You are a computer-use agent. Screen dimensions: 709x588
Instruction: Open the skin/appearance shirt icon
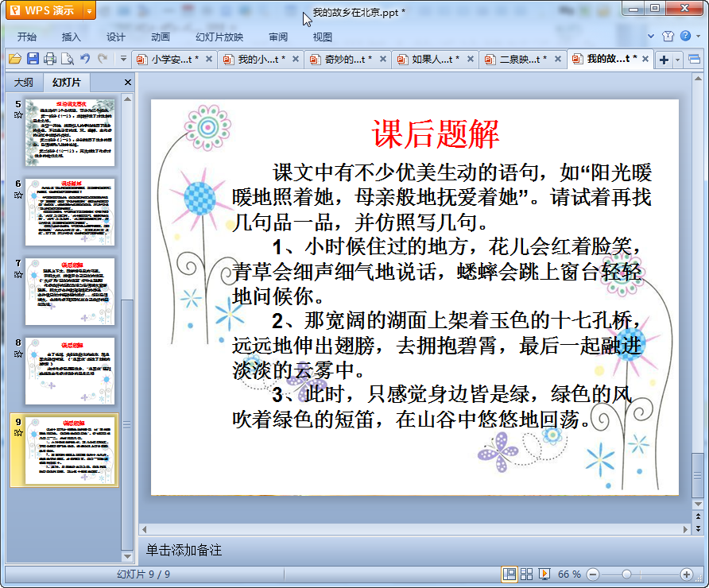[x=668, y=37]
